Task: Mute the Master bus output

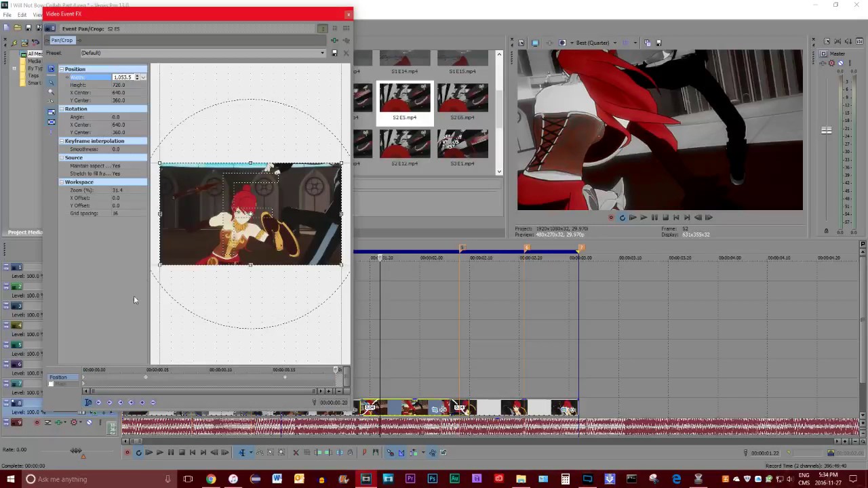Action: click(840, 63)
